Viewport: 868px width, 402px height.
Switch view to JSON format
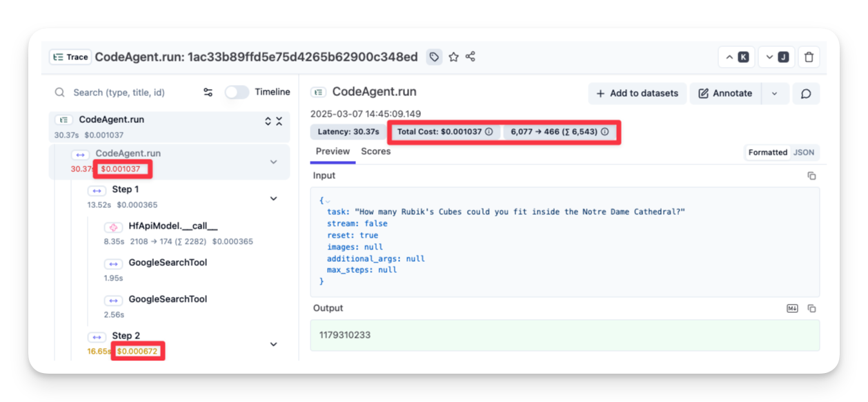click(804, 152)
